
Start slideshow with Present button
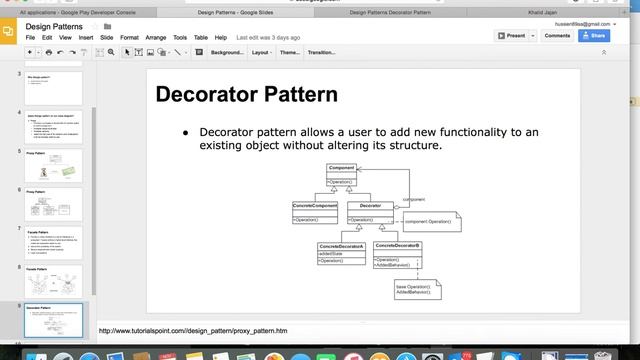pos(511,36)
